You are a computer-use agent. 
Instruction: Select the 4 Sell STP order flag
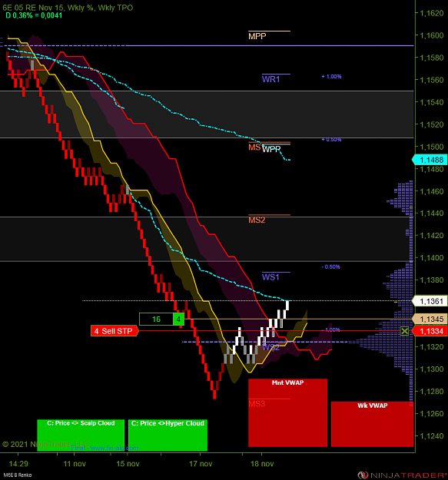point(114,331)
